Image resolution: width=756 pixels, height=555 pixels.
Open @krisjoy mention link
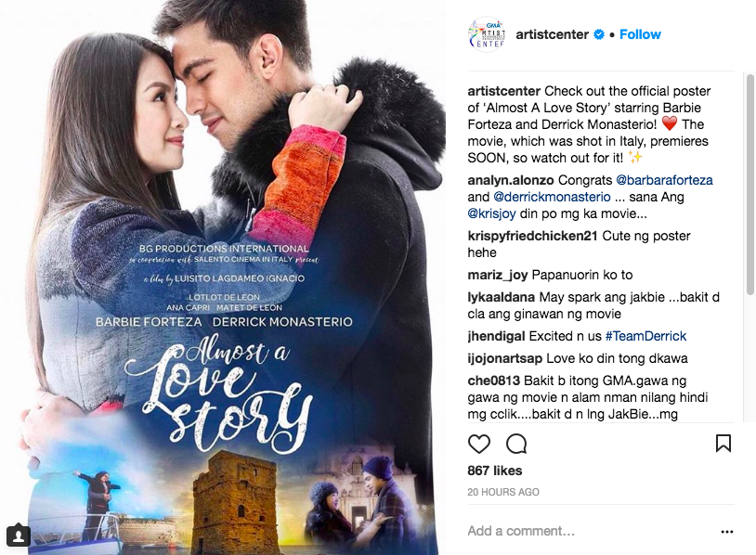coord(491,213)
